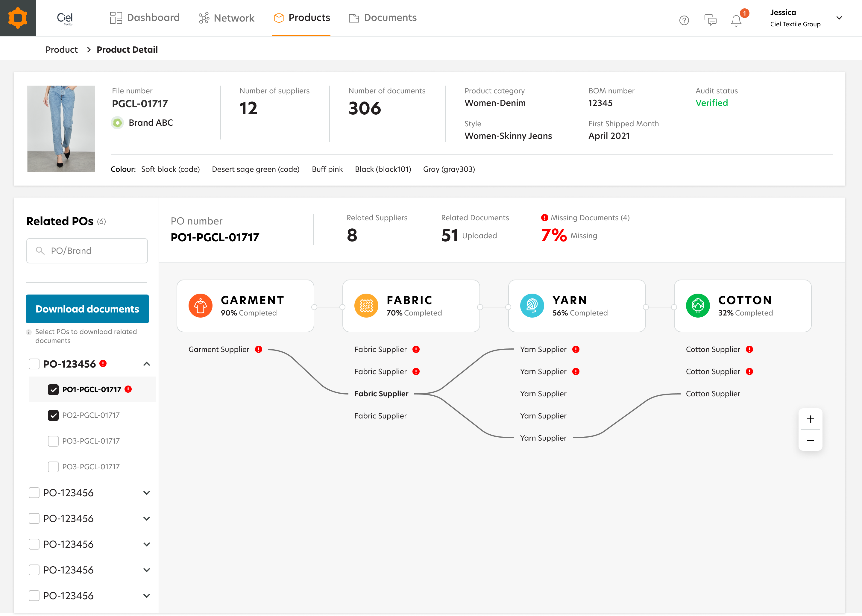
Task: Expand the last PO-123456 entry
Action: pos(146,596)
